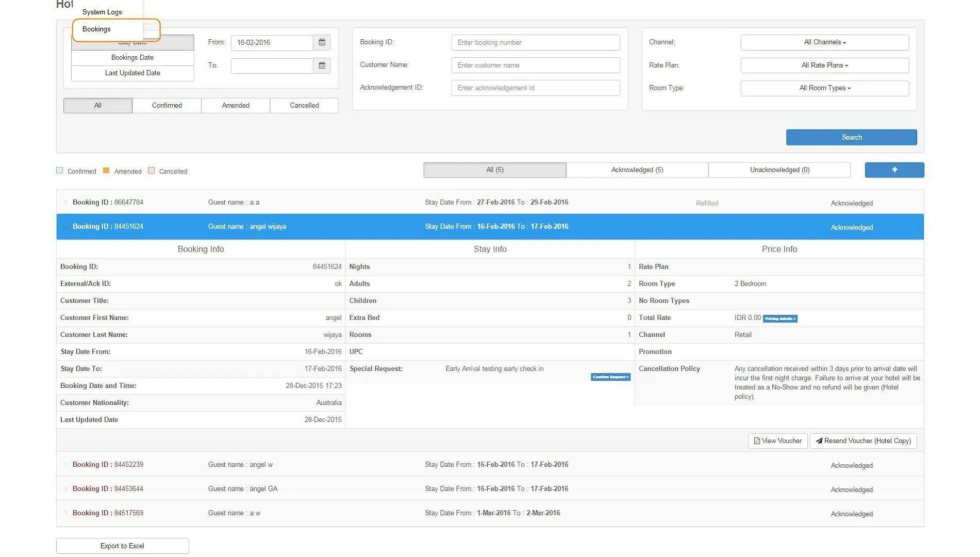Click the Booking Info column heading
The width and height of the screenshot is (980, 557).
201,249
